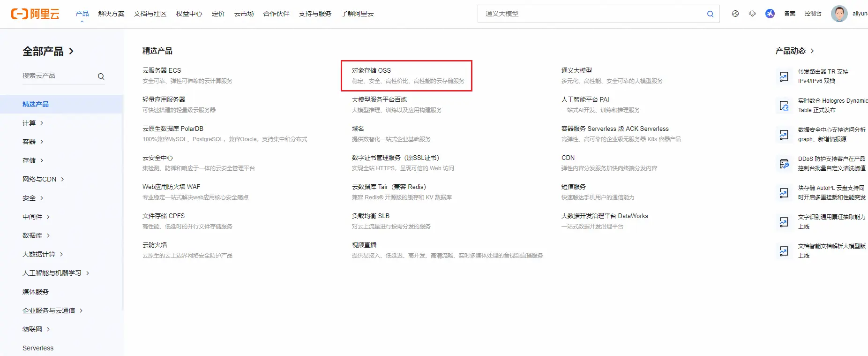Expand the 物联网 category chevron
Image resolution: width=868 pixels, height=356 pixels.
click(48, 329)
